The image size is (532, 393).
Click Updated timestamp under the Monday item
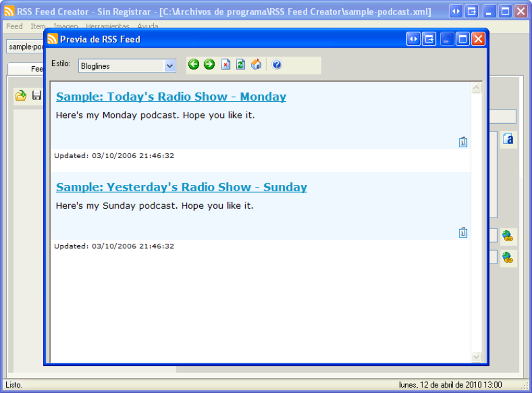point(114,156)
